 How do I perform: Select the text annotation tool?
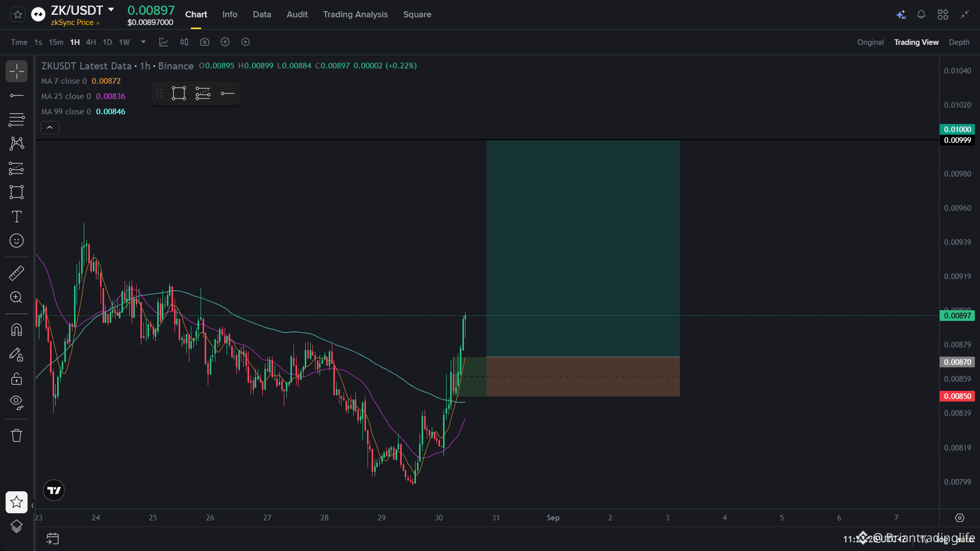[16, 217]
